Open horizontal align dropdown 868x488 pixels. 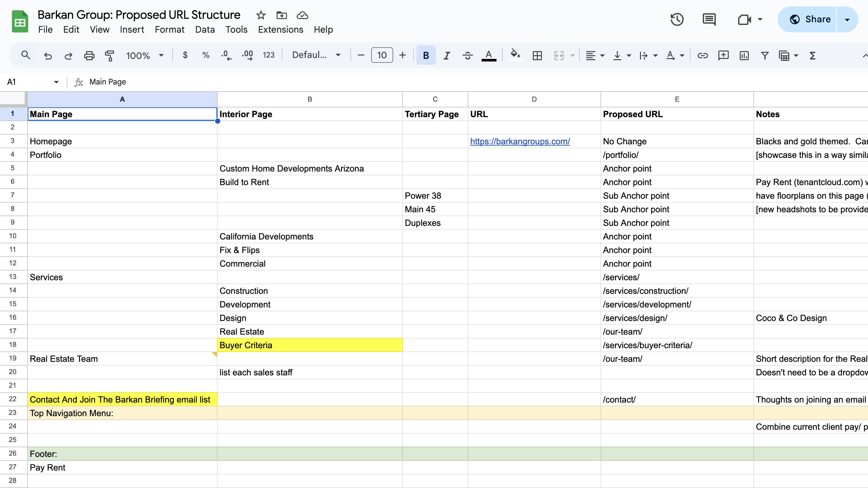tap(595, 55)
